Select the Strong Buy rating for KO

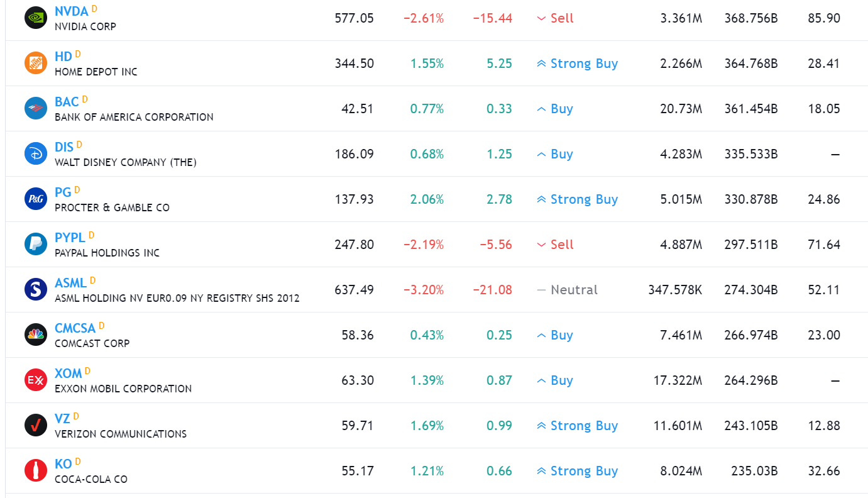(x=577, y=471)
